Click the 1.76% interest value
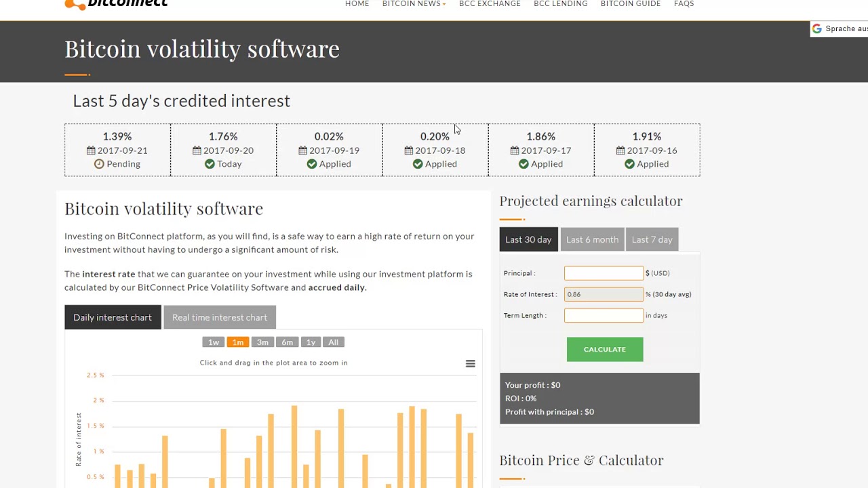Screen dimensions: 868x488 (223, 137)
